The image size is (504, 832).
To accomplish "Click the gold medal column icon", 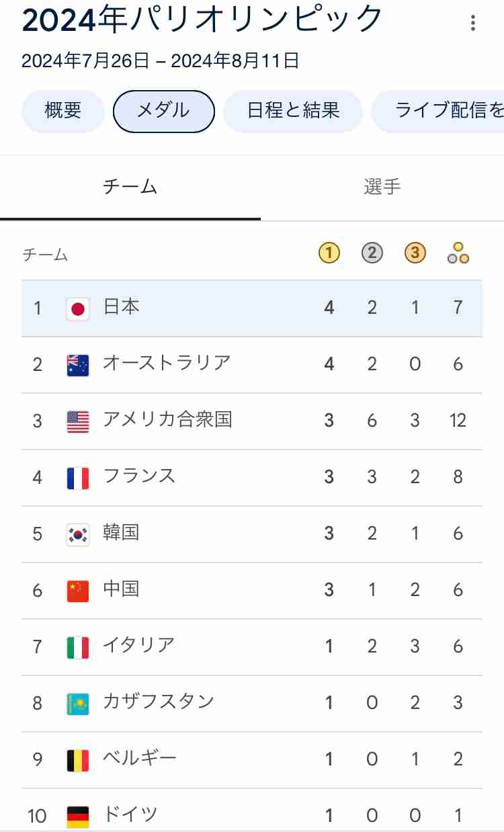I will [x=329, y=253].
